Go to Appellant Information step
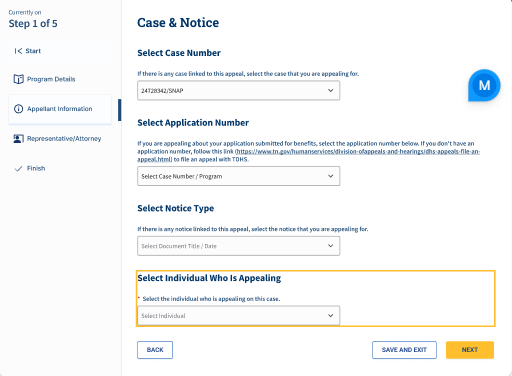 point(60,109)
